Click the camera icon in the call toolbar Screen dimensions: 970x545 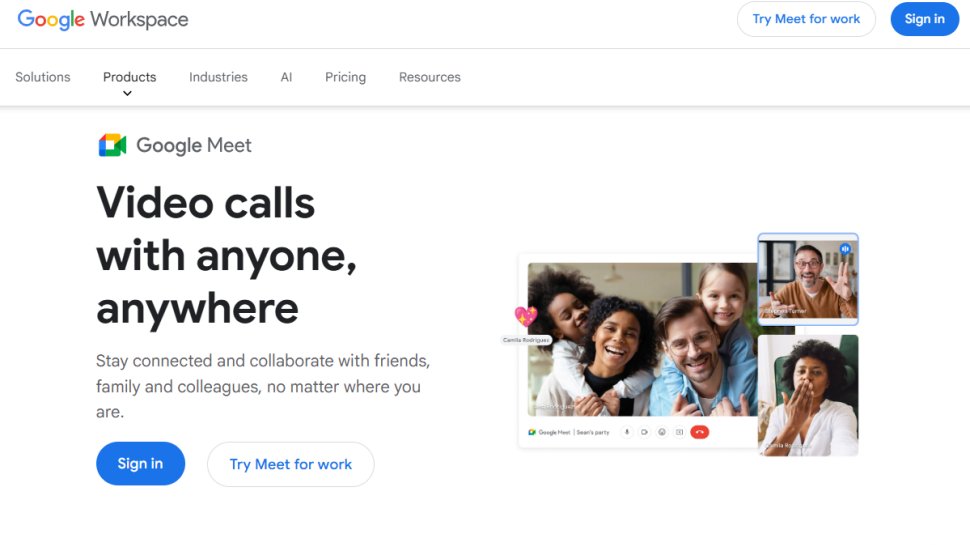point(644,432)
